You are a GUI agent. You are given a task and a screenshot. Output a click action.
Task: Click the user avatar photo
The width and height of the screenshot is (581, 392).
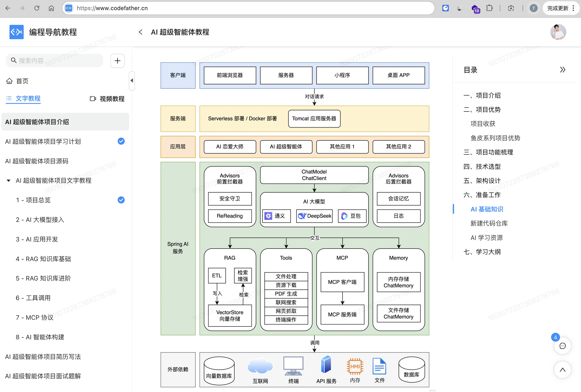558,32
